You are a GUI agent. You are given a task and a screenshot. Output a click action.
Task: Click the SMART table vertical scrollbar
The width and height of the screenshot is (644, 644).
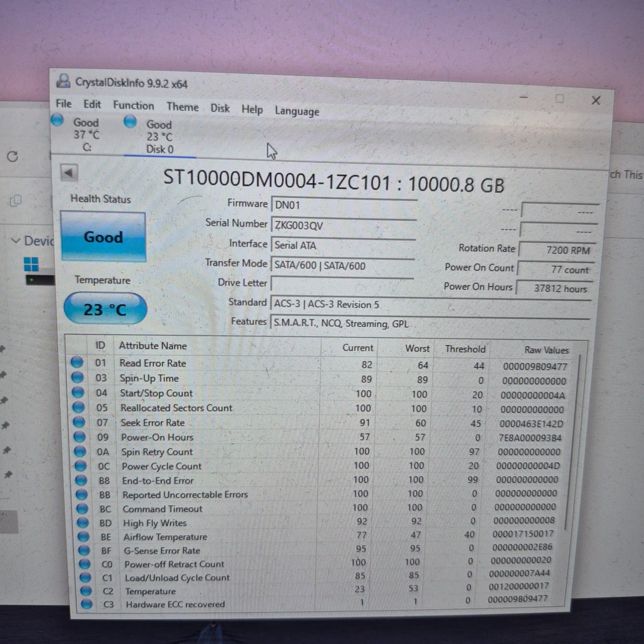click(572, 442)
